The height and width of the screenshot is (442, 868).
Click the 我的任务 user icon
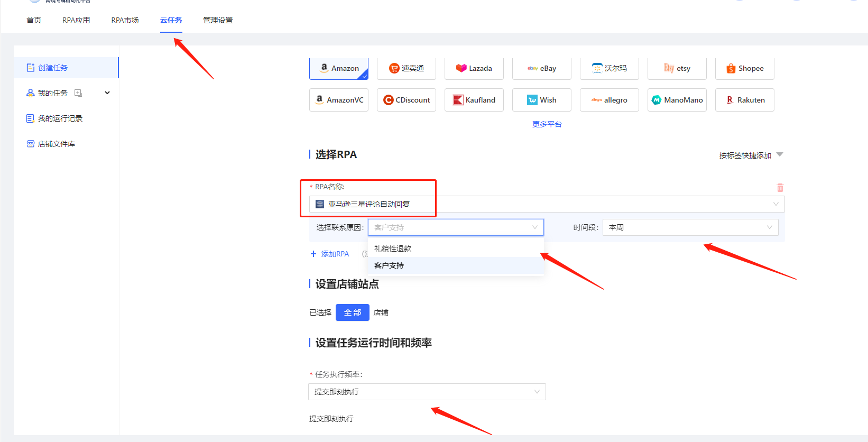coord(31,93)
